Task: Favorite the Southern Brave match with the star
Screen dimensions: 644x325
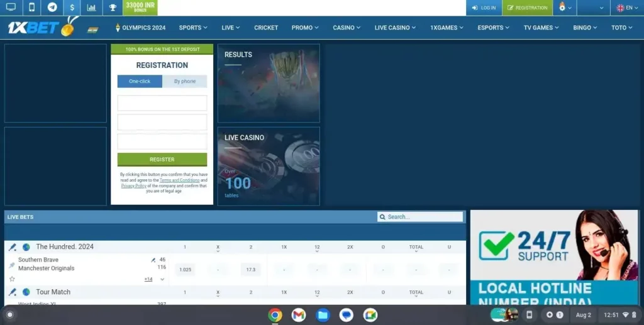Action: (12, 279)
